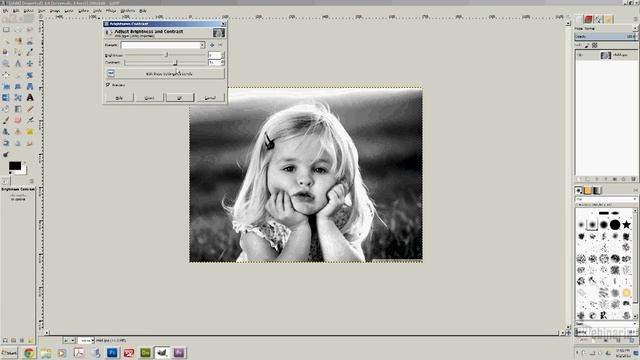Toggle lock pixels in Layers panel
Viewport: 640px width, 360px height.
pyautogui.click(x=587, y=45)
